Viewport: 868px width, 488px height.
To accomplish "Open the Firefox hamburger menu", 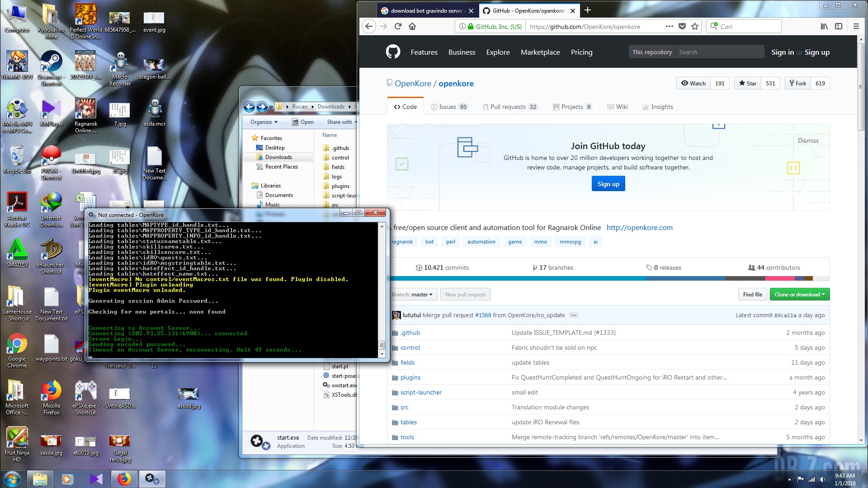I will tap(856, 26).
